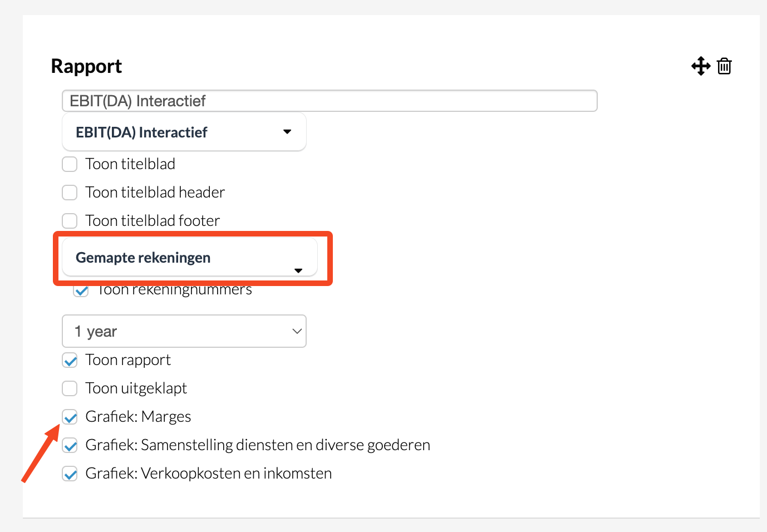
Task: Enable Toon titelblad header checkbox
Action: (70, 193)
